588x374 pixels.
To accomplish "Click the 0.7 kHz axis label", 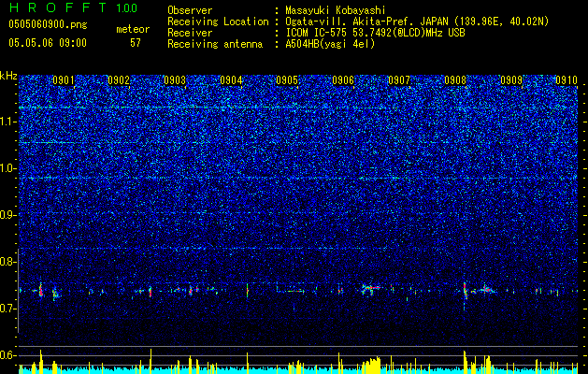I will point(7,309).
